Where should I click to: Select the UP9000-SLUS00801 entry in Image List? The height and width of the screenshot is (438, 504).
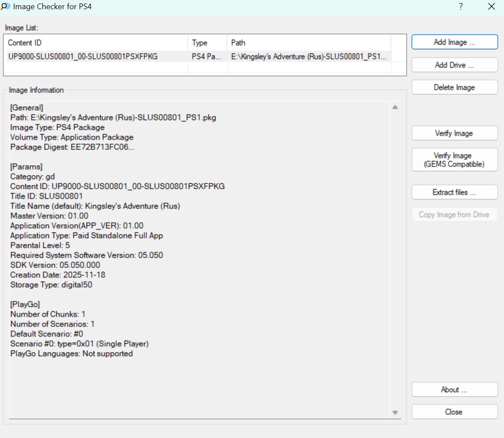click(x=83, y=56)
